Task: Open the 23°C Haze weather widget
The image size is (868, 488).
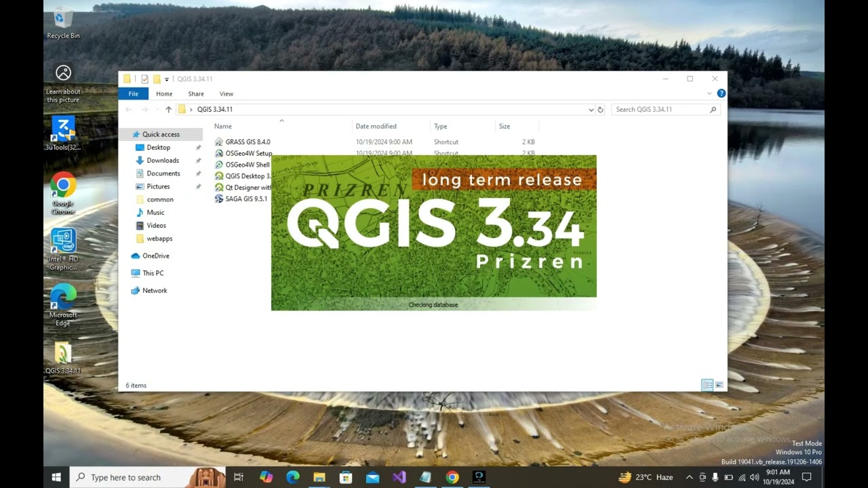Action: [x=645, y=477]
